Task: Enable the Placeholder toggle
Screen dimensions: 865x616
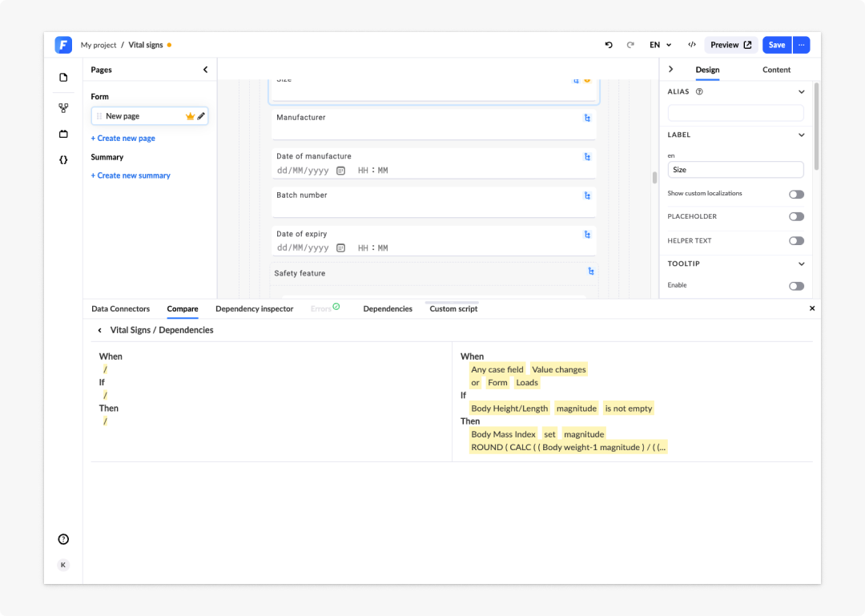Action: tap(796, 216)
